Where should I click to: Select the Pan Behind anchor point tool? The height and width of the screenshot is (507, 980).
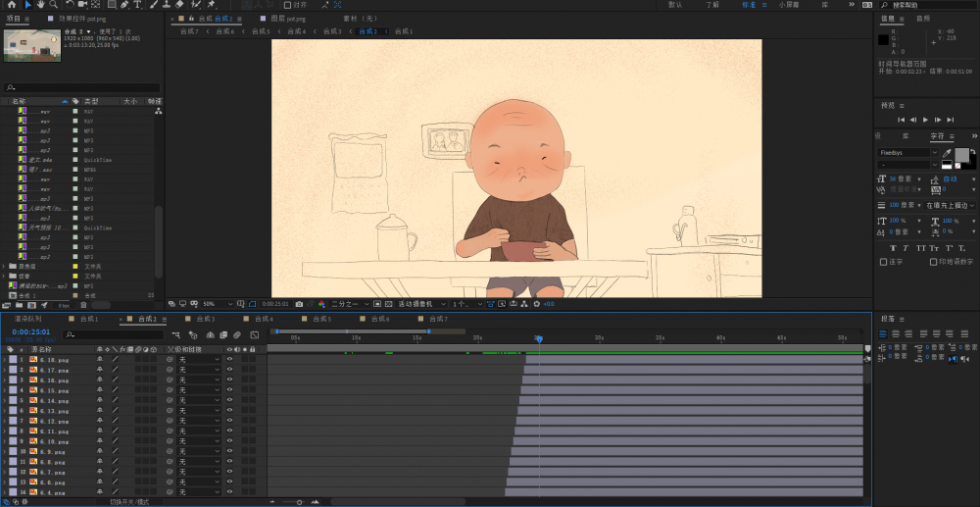pos(95,4)
